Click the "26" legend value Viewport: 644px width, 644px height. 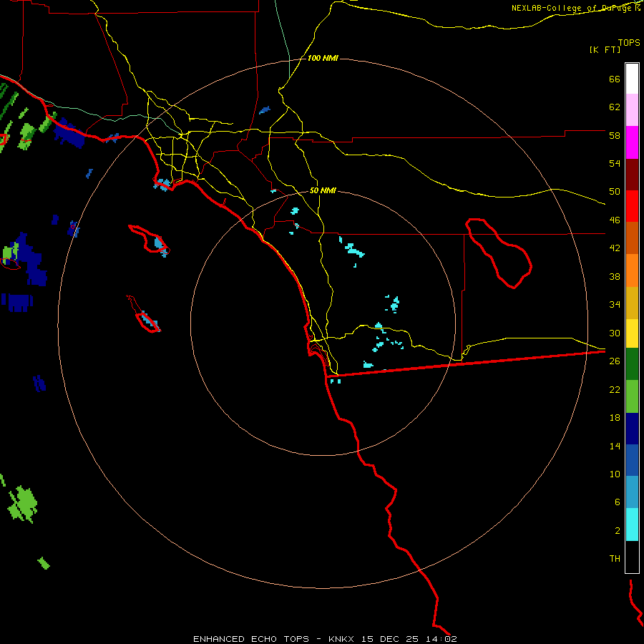click(615, 361)
